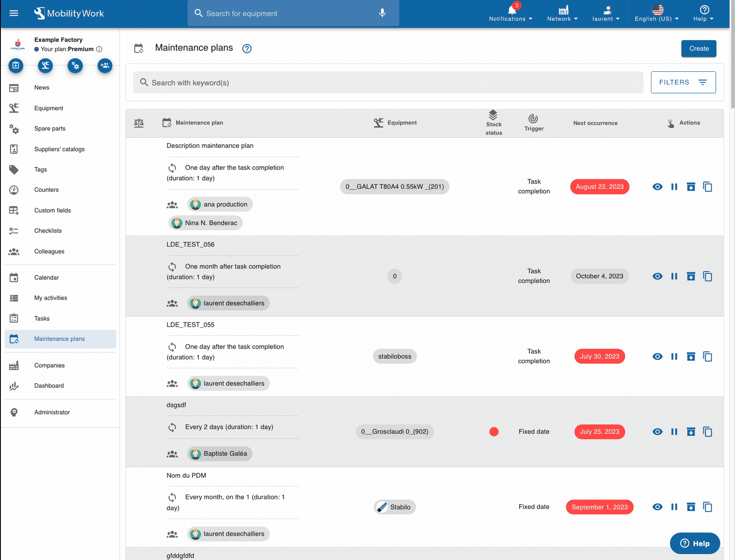
Task: Archive the Nom du PDM plan
Action: pos(691,507)
